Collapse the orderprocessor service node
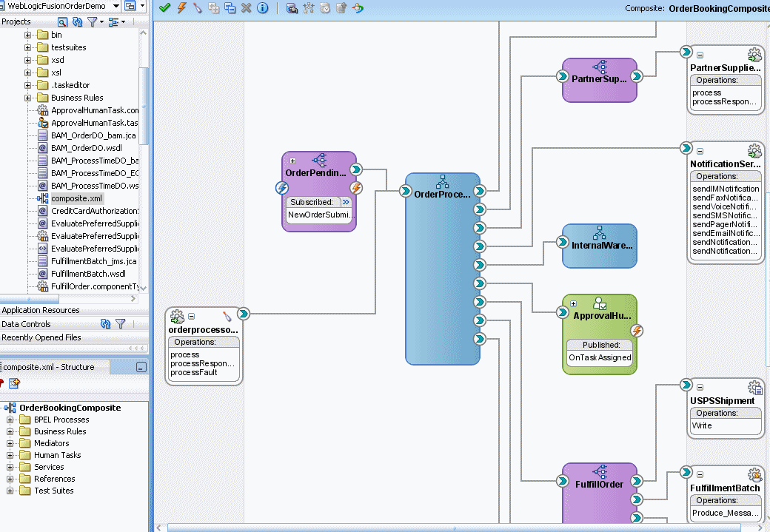The width and height of the screenshot is (770, 532). click(x=191, y=317)
